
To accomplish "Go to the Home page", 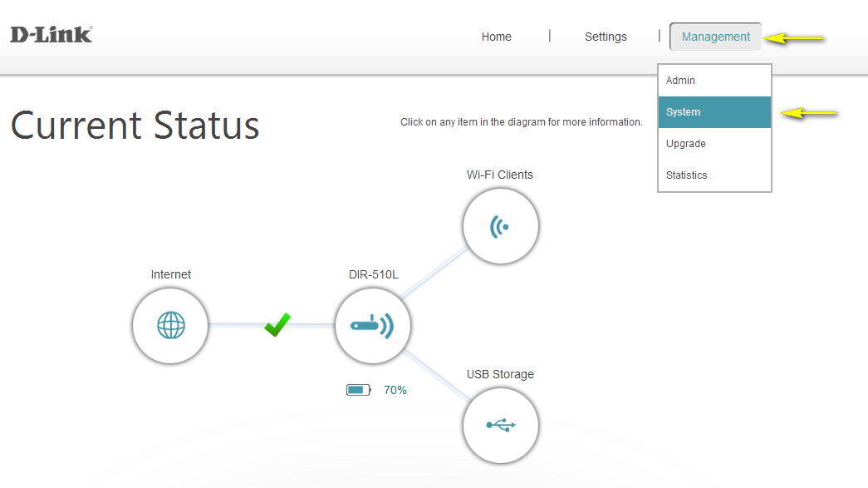I will point(497,37).
